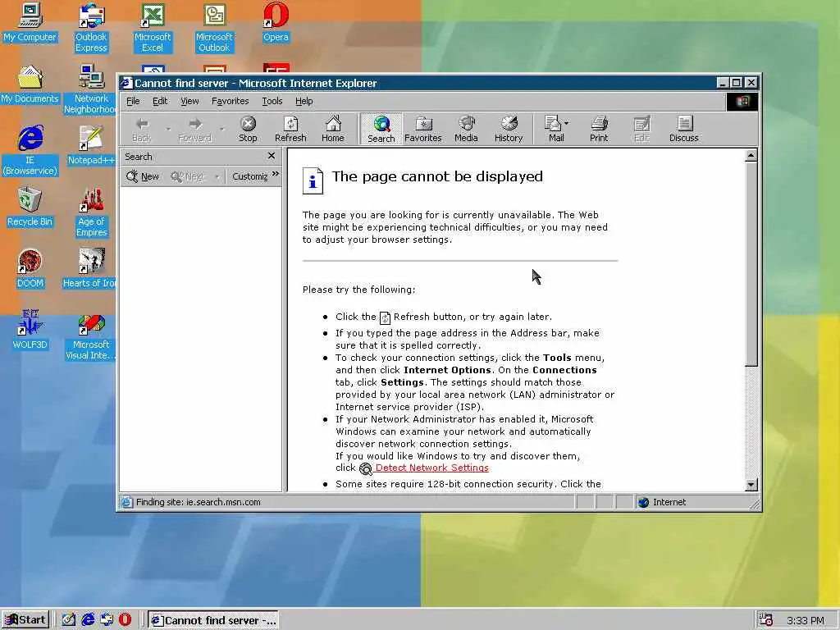The width and height of the screenshot is (840, 630).
Task: Select the Microsoft Excel desktop shortcut
Action: (x=152, y=28)
